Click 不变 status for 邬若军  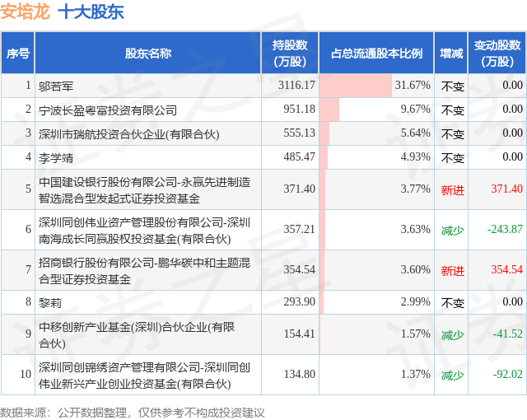452,86
